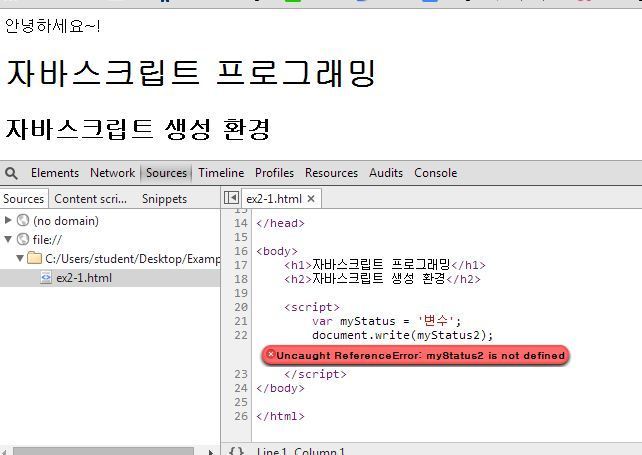Pretty-print the code with the braces icon
Viewport: 642px width, 455px height.
point(236,451)
